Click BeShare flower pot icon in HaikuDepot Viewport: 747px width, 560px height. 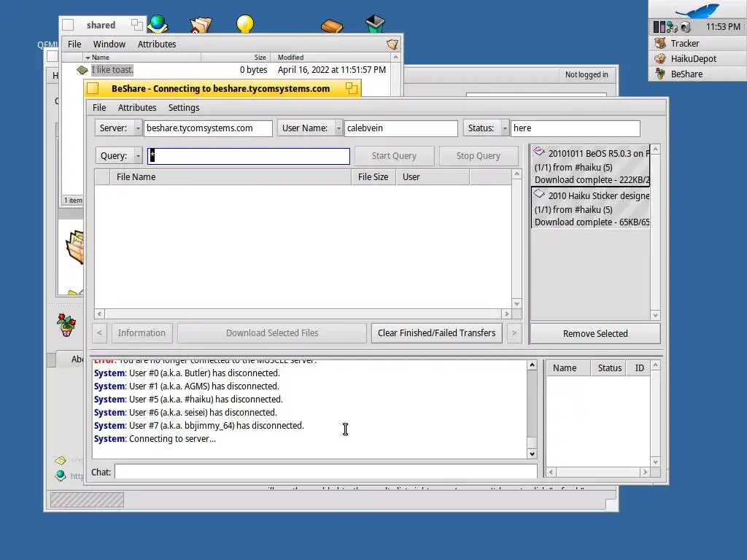66,324
